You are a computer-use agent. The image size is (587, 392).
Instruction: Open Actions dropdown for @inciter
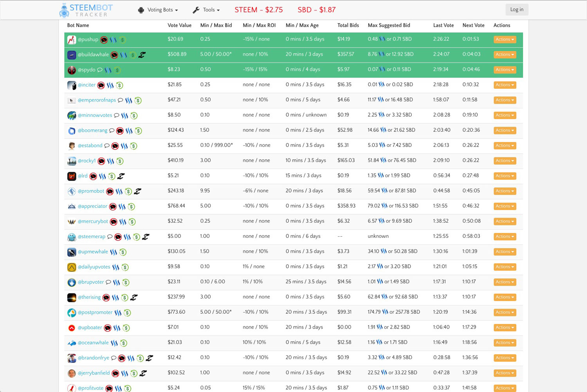(505, 85)
